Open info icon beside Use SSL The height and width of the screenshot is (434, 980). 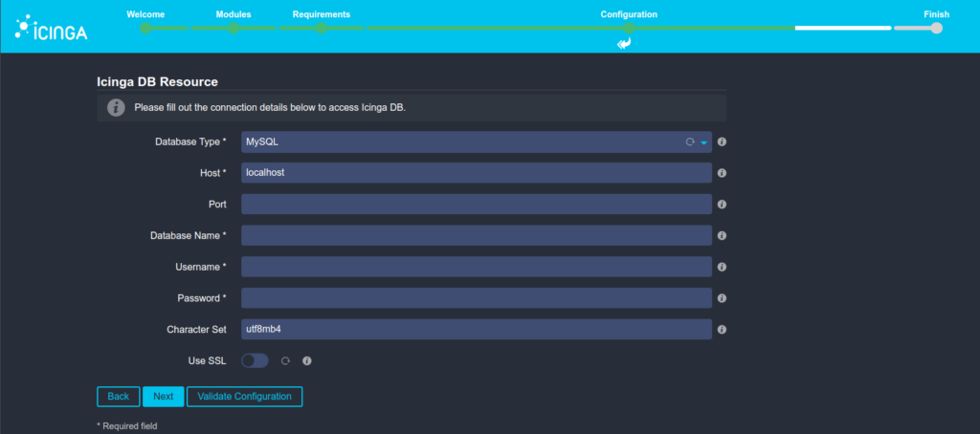click(x=307, y=360)
